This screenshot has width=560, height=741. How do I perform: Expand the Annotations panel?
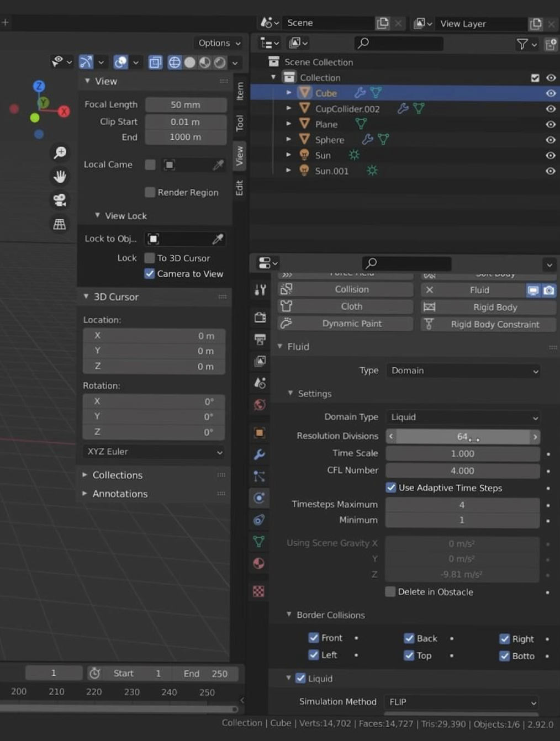pos(84,494)
